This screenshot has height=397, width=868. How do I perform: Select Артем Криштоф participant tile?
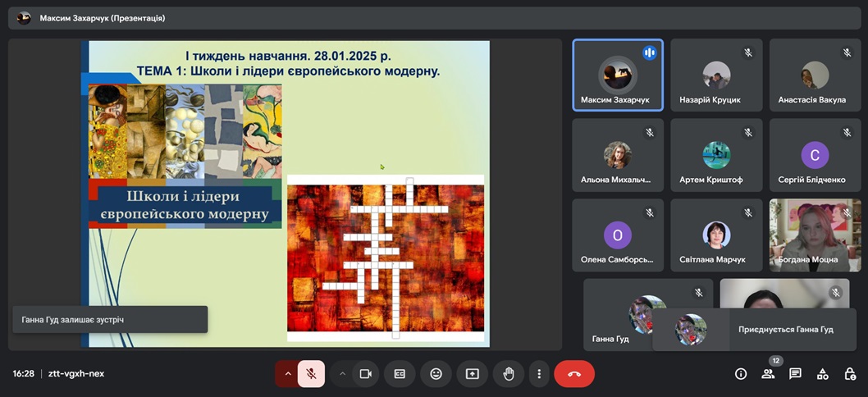click(x=716, y=155)
